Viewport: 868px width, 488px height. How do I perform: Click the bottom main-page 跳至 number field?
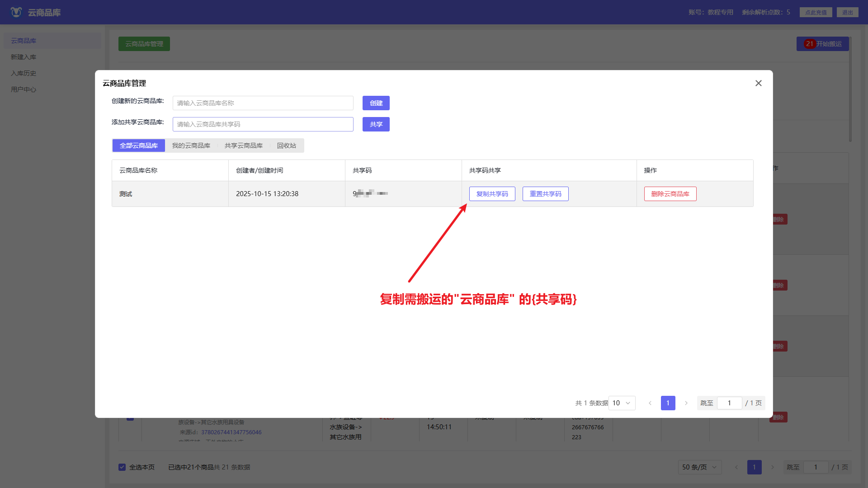coord(816,467)
